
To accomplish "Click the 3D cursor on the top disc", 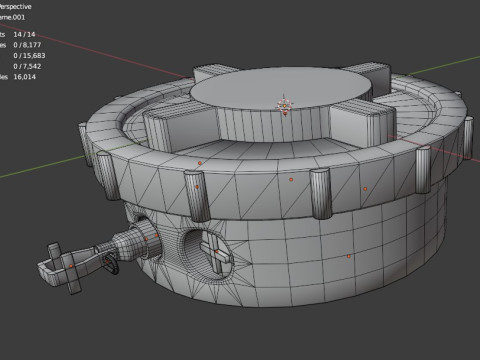I will point(284,105).
